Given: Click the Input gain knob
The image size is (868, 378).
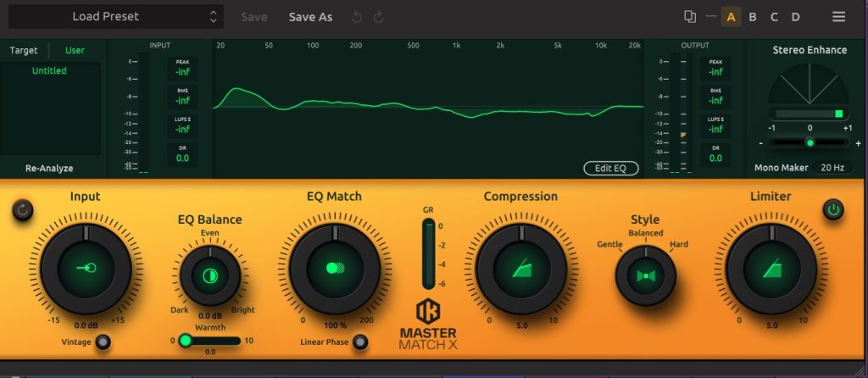Looking at the screenshot, I should [85, 269].
